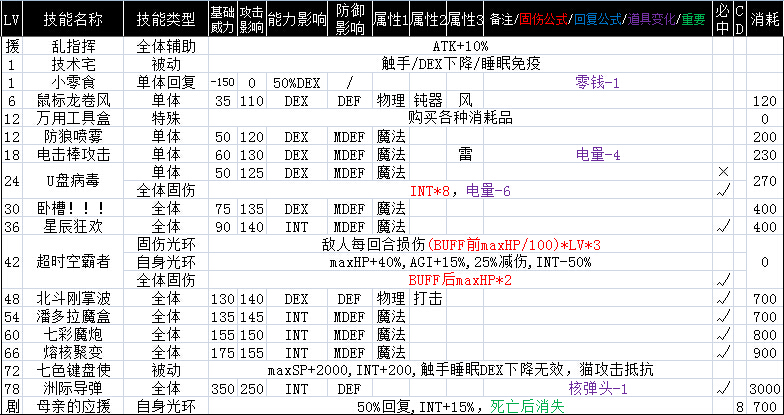The image size is (784, 415).
Task: Click the CD value 8 cell
Action: pyautogui.click(x=740, y=406)
